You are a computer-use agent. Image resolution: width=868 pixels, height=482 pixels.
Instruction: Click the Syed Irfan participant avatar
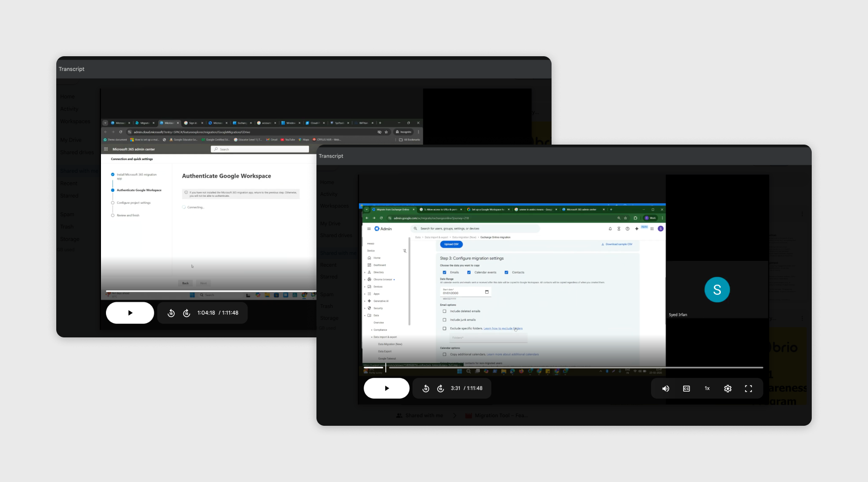tap(717, 290)
